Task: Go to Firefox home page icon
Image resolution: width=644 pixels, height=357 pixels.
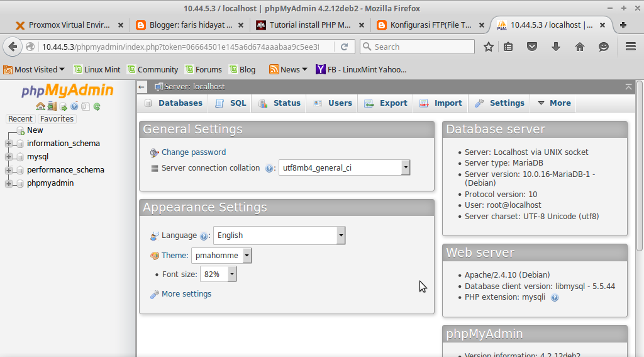Action: coord(579,47)
